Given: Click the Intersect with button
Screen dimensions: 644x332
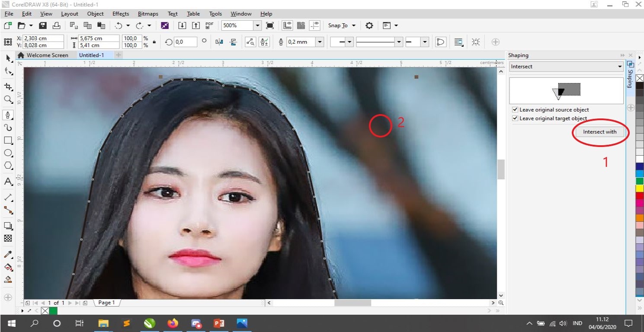Looking at the screenshot, I should [x=599, y=132].
